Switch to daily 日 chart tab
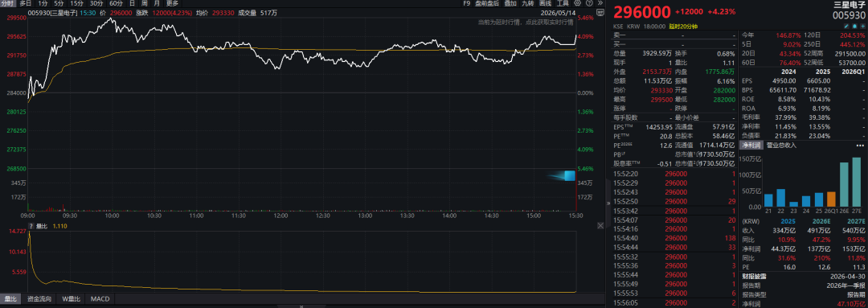 (x=132, y=2)
